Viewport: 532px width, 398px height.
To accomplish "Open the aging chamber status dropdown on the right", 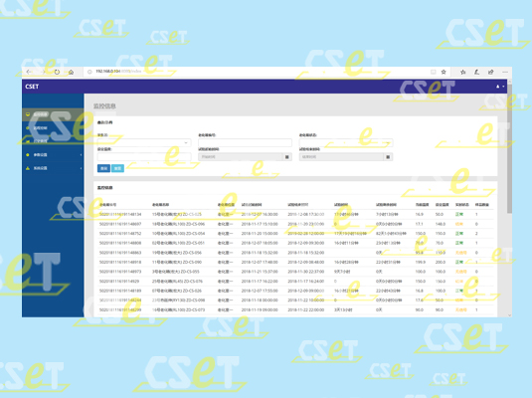I will pos(346,142).
